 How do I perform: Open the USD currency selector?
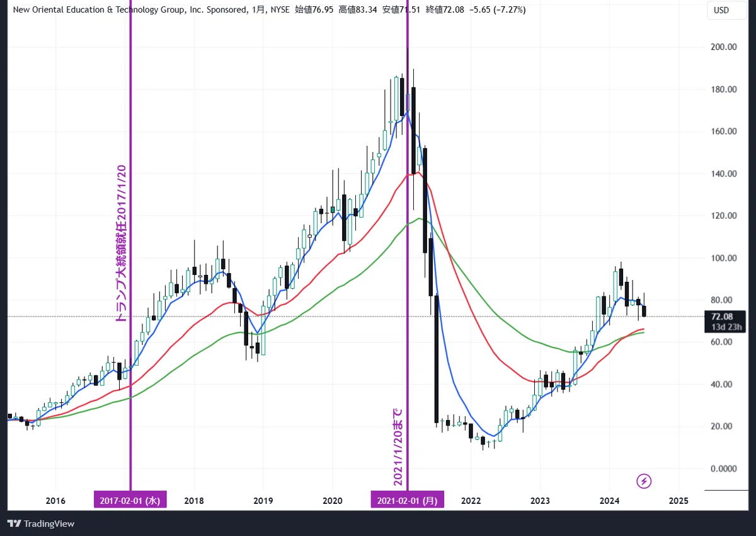click(721, 10)
